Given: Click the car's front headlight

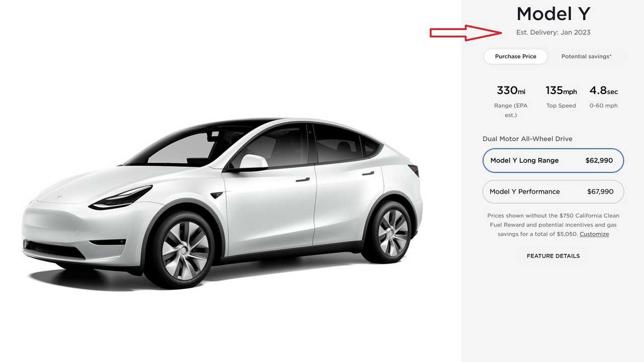Looking at the screenshot, I should (x=121, y=198).
